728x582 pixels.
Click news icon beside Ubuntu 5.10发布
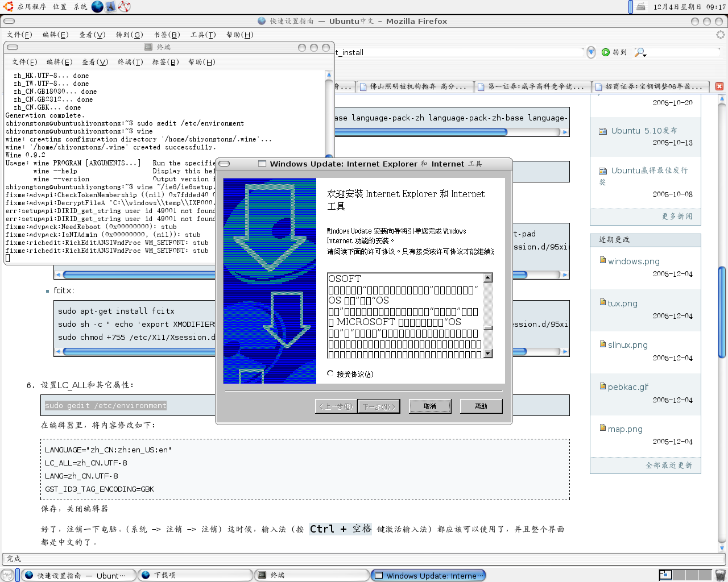pyautogui.click(x=603, y=131)
